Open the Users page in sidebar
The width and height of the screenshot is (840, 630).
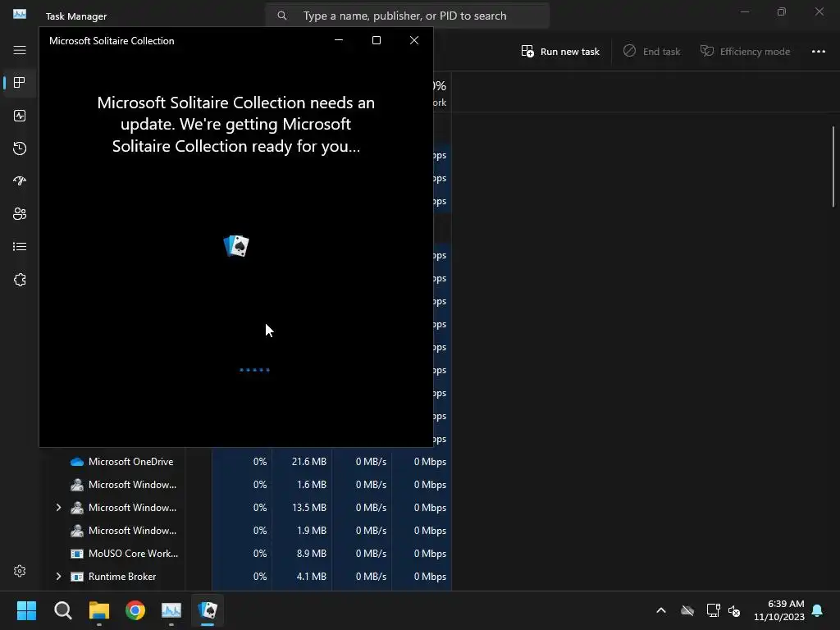tap(20, 214)
